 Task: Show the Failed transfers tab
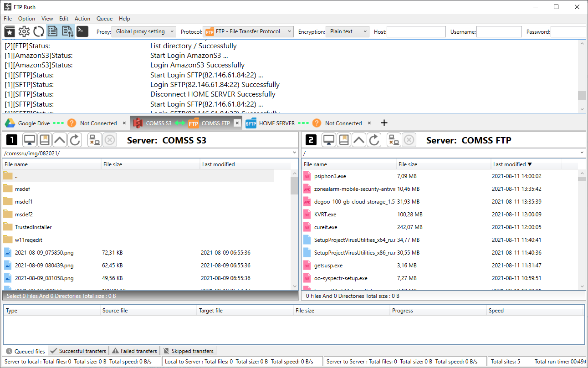(134, 351)
